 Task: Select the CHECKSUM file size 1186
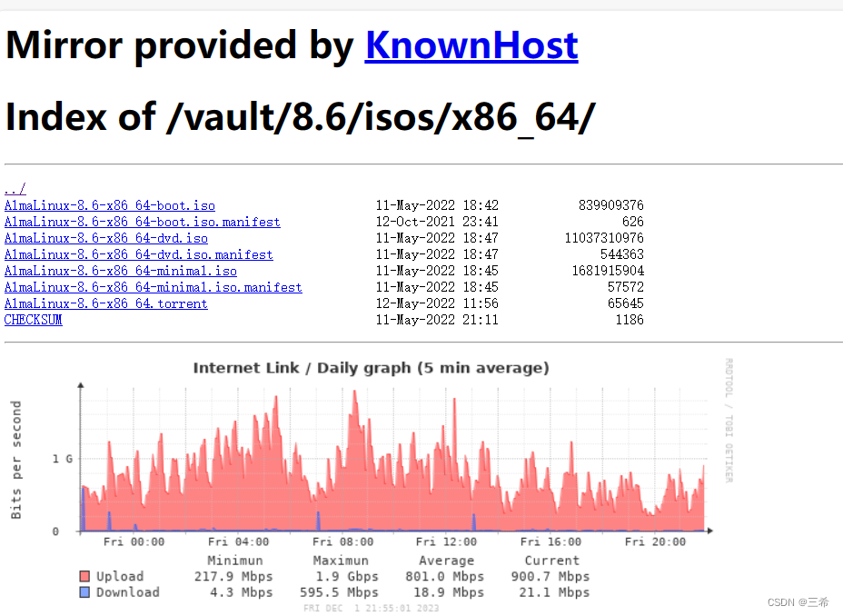point(629,320)
